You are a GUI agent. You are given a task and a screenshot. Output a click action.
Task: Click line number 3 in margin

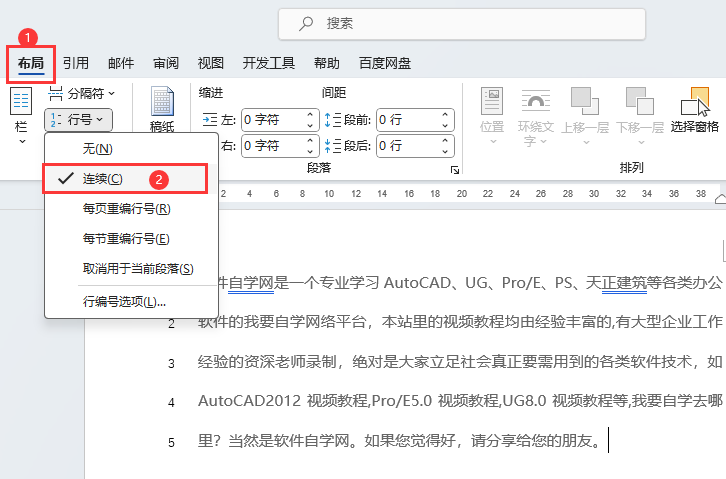pyautogui.click(x=171, y=364)
